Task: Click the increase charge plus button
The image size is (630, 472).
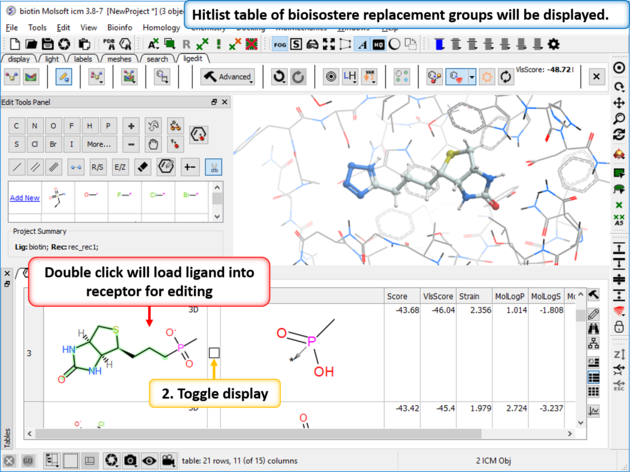Action: tap(131, 126)
